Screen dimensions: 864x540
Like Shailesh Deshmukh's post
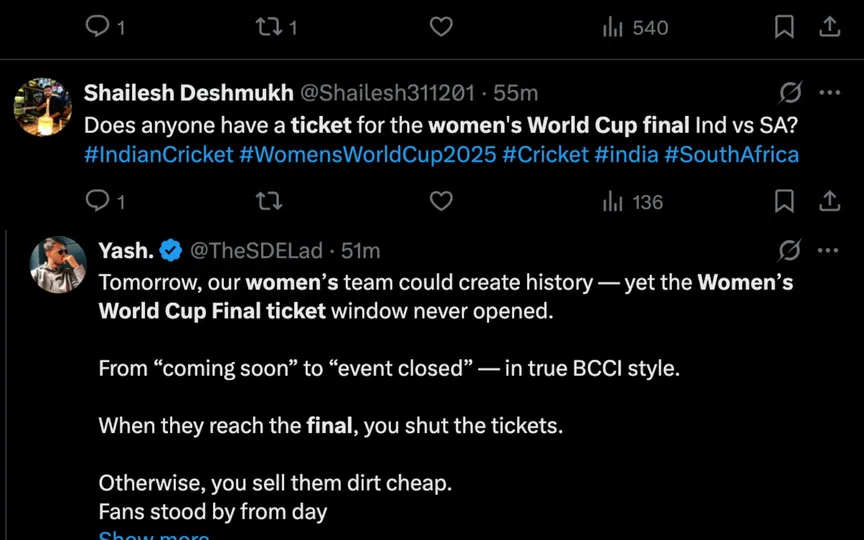(441, 202)
